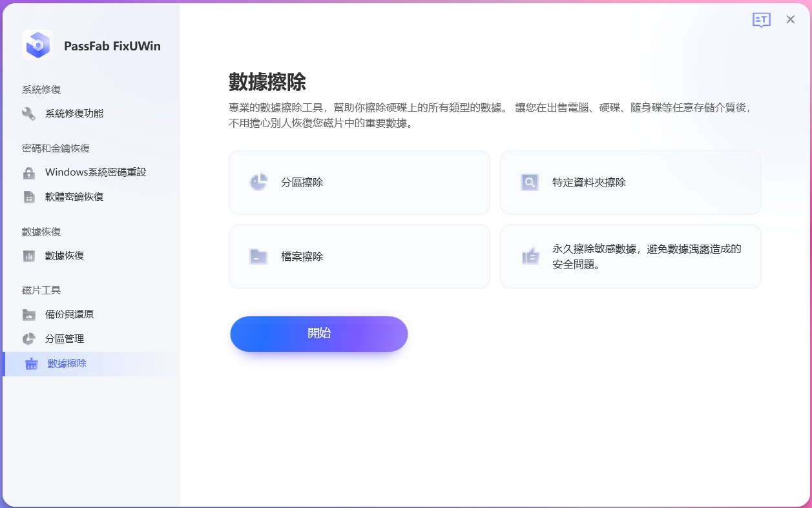The height and width of the screenshot is (508, 812).
Task: Open 系統修復功能 in the sidebar
Action: coord(74,114)
